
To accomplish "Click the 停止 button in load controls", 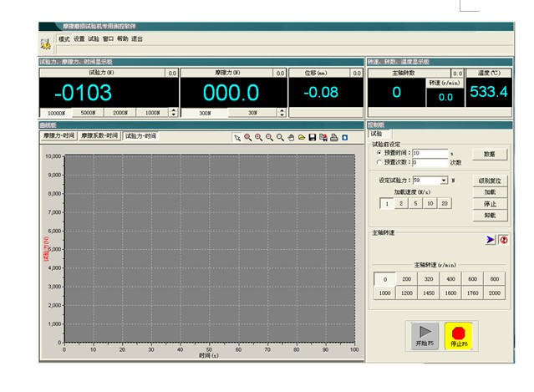I will coord(490,204).
